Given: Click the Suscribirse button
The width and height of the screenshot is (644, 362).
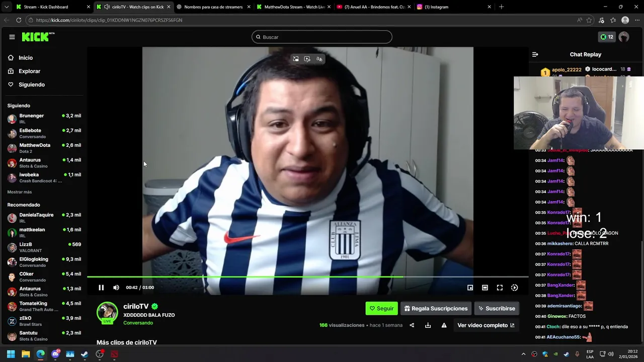Looking at the screenshot, I should tap(497, 309).
